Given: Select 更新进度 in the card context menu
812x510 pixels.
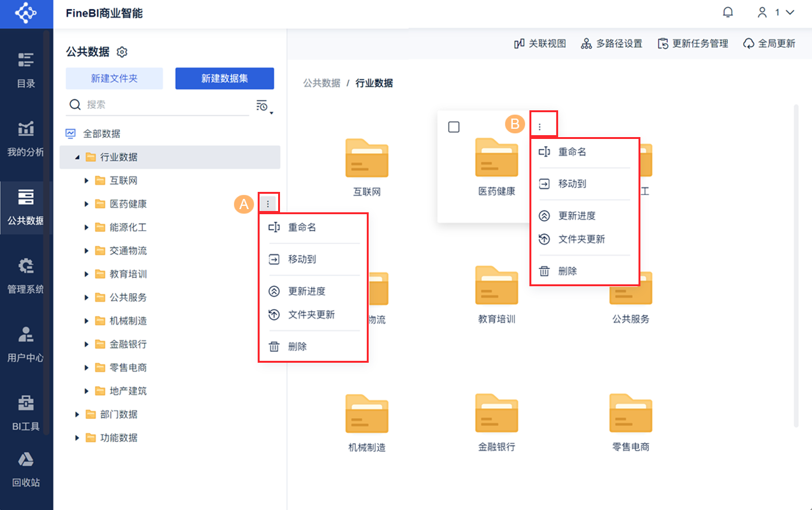Looking at the screenshot, I should pyautogui.click(x=584, y=215).
